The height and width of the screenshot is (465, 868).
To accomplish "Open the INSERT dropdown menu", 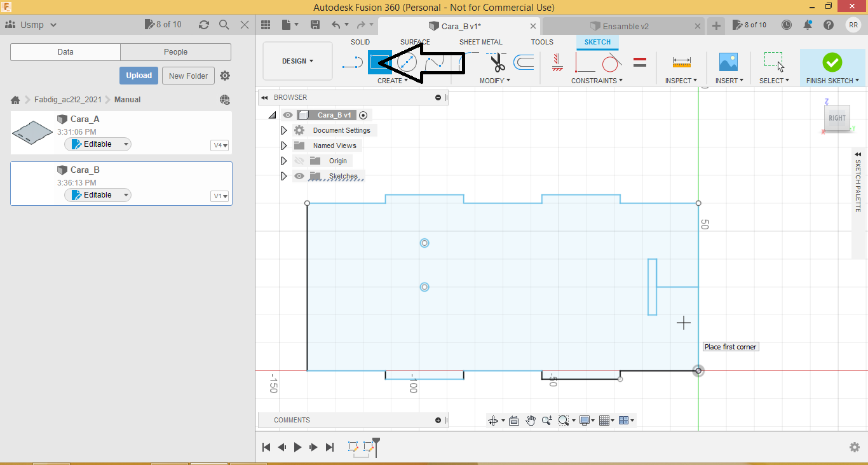I will [729, 81].
